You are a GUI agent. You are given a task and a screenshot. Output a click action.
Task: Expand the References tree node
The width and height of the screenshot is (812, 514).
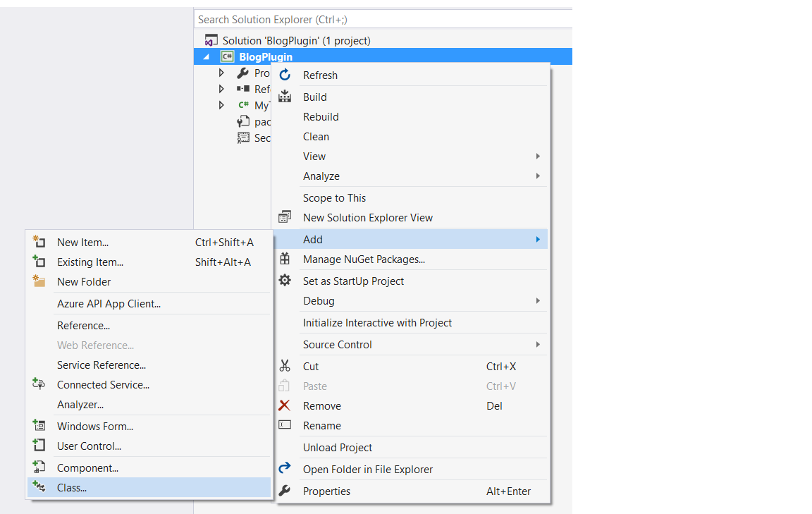pos(221,89)
